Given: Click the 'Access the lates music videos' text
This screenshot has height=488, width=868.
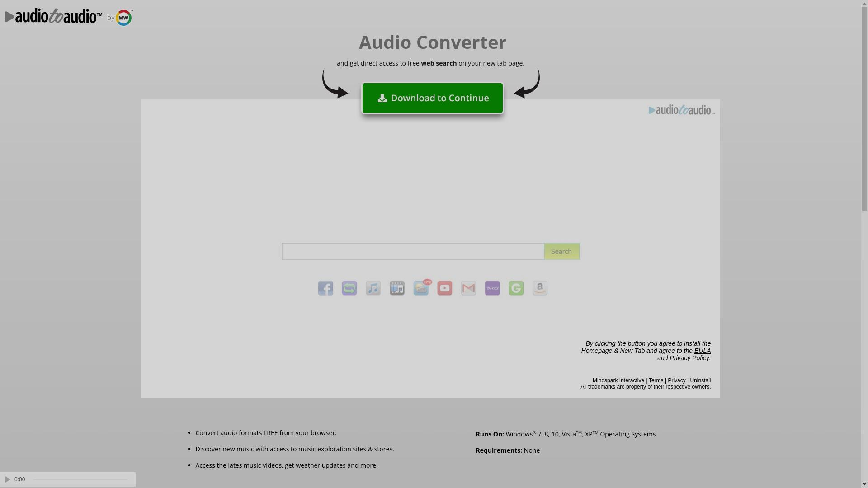Looking at the screenshot, I should pyautogui.click(x=287, y=465).
